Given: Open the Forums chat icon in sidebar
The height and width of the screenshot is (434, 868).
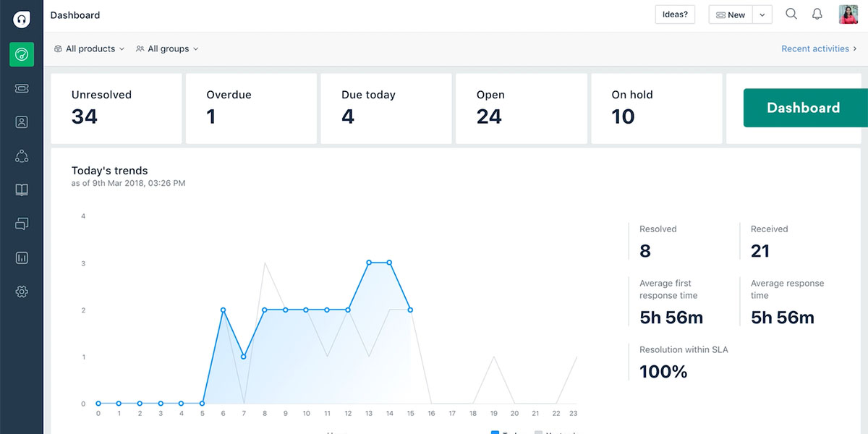Looking at the screenshot, I should [22, 224].
